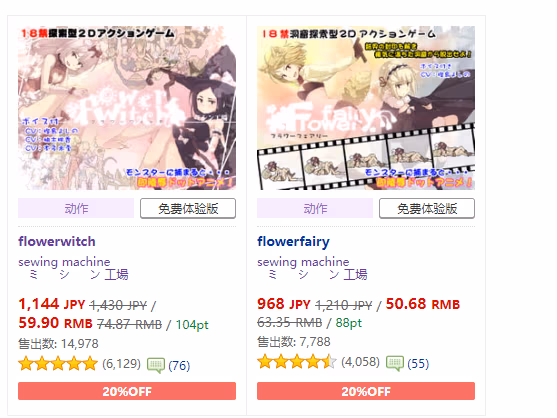Click the ミシン工場 name under flowerfairy
This screenshot has width=557, height=418.
[317, 275]
